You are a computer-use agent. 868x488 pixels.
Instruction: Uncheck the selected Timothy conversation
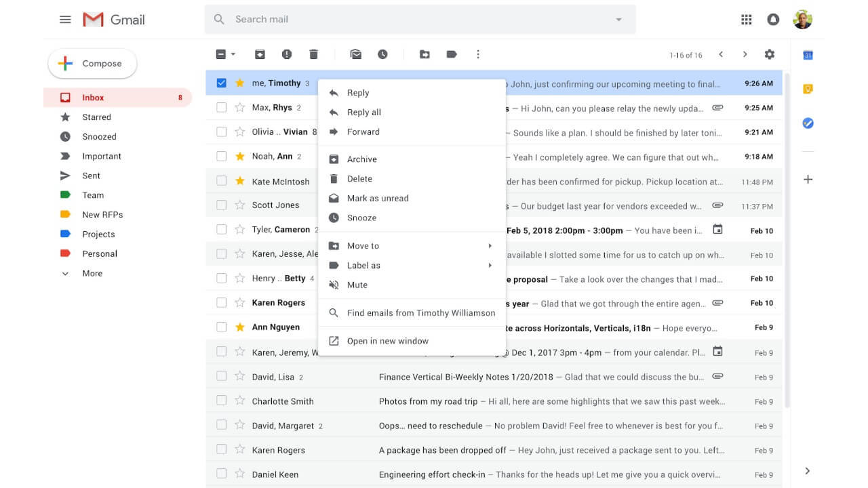221,83
